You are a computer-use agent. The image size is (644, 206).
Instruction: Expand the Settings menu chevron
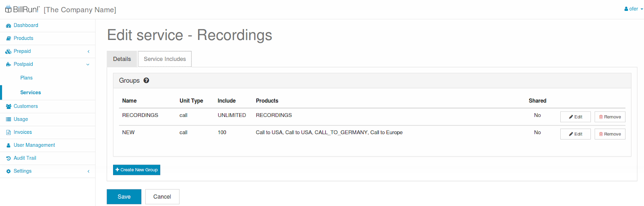pos(89,171)
